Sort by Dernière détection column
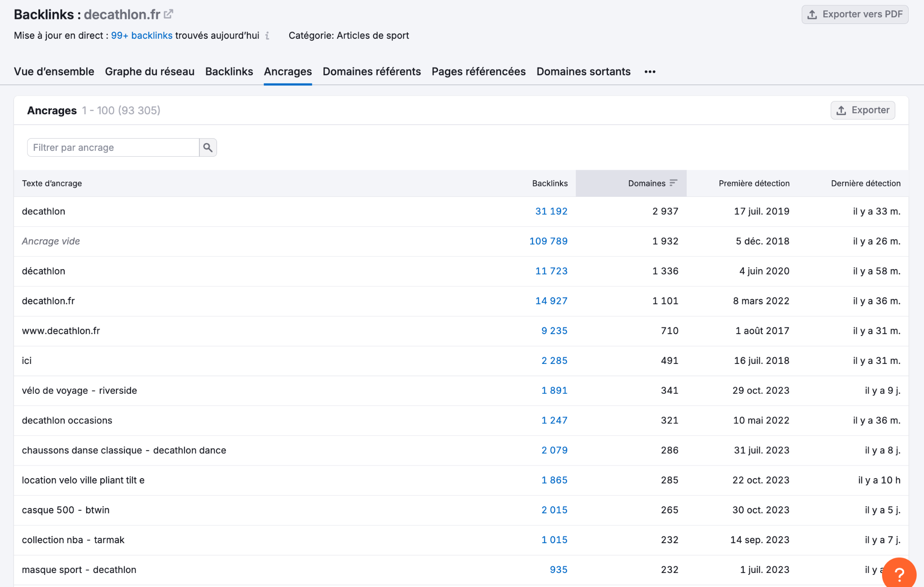 coord(866,183)
